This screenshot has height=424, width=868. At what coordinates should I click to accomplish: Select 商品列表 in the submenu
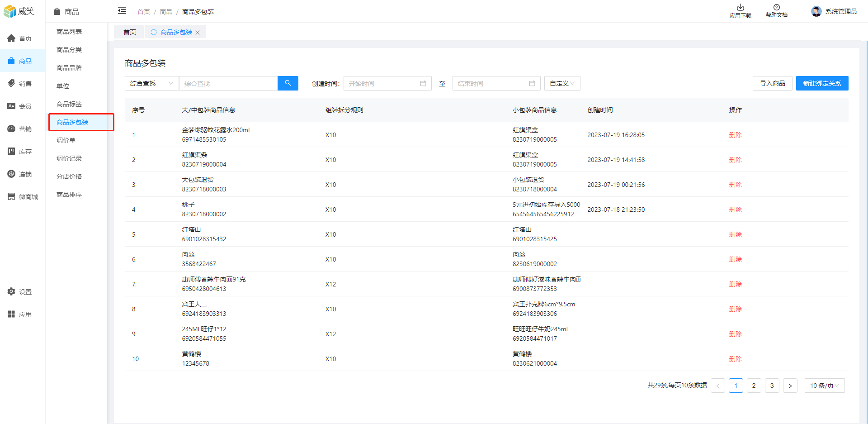69,32
